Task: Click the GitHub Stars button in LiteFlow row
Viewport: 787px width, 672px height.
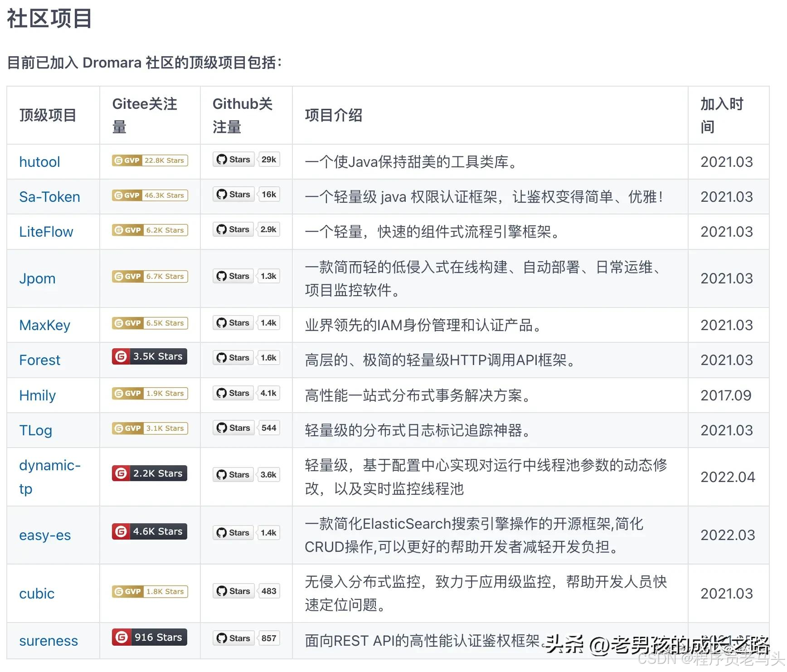Action: pos(233,229)
